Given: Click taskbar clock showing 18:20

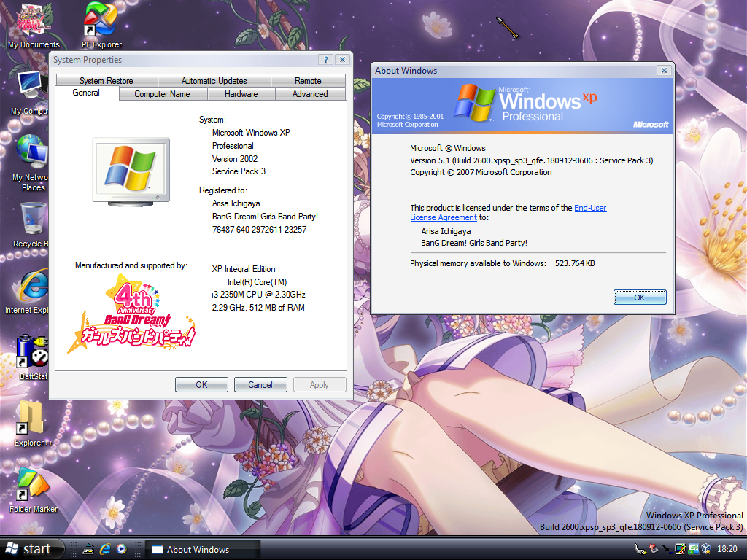Looking at the screenshot, I should tap(727, 549).
